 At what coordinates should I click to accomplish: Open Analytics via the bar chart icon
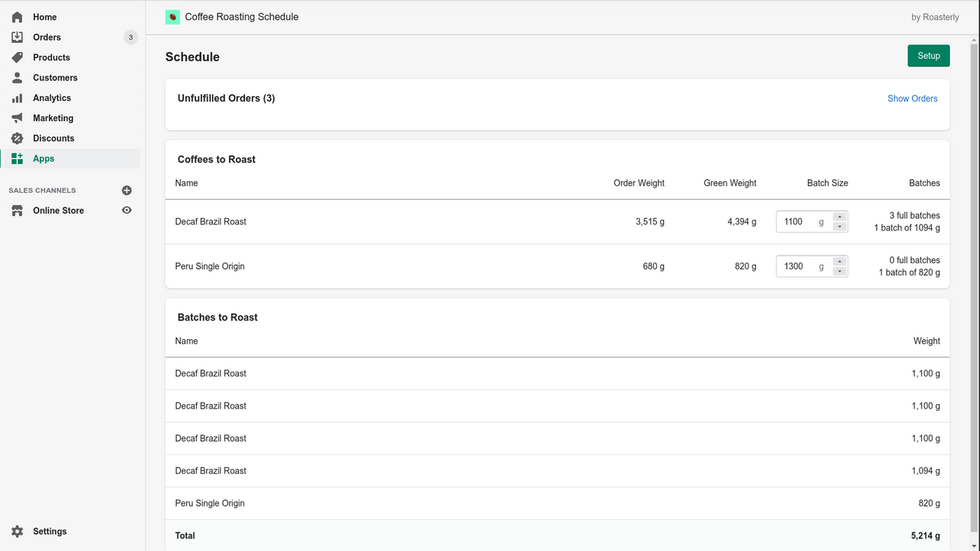click(17, 97)
